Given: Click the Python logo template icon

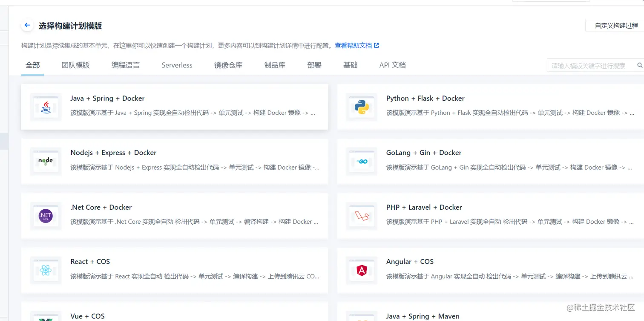Looking at the screenshot, I should (362, 107).
